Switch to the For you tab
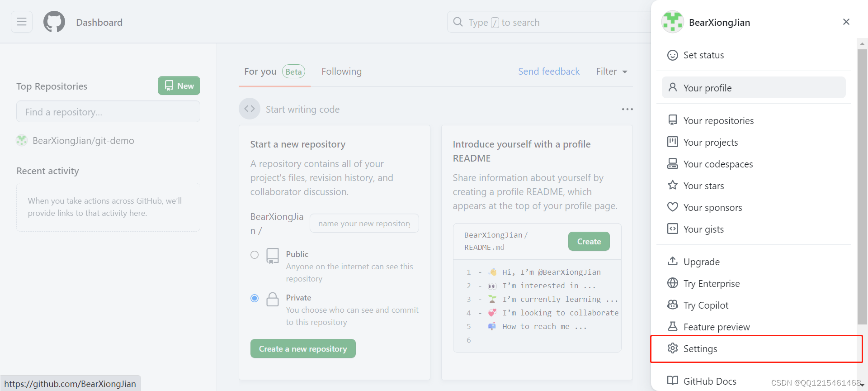868x391 pixels. 274,72
